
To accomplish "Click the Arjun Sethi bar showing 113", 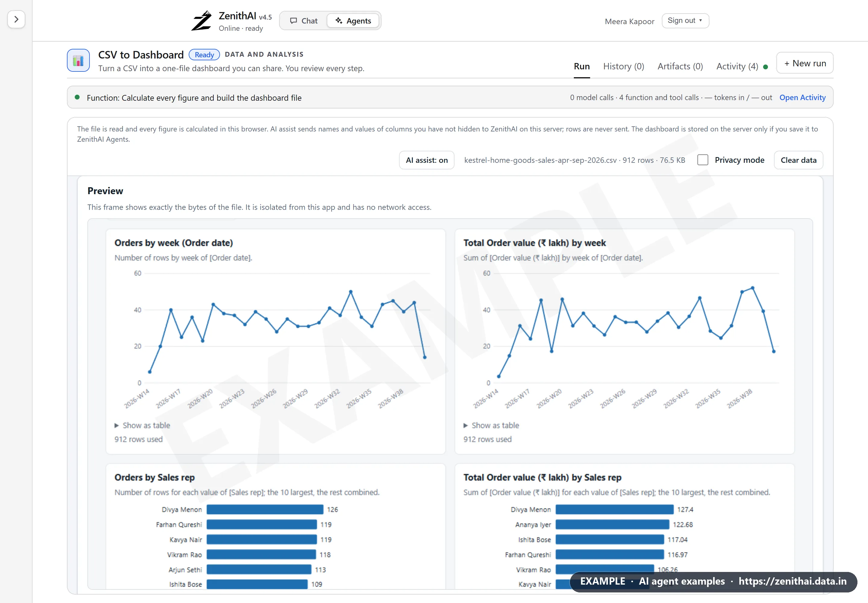I will click(259, 570).
